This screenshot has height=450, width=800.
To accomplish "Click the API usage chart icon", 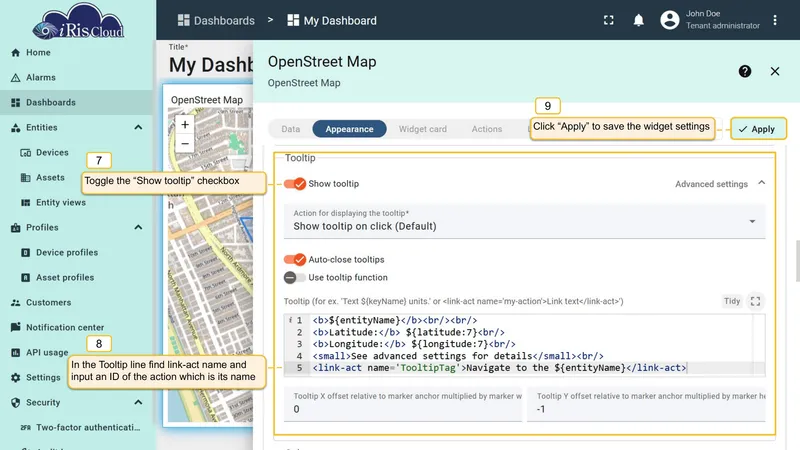I will [x=15, y=353].
